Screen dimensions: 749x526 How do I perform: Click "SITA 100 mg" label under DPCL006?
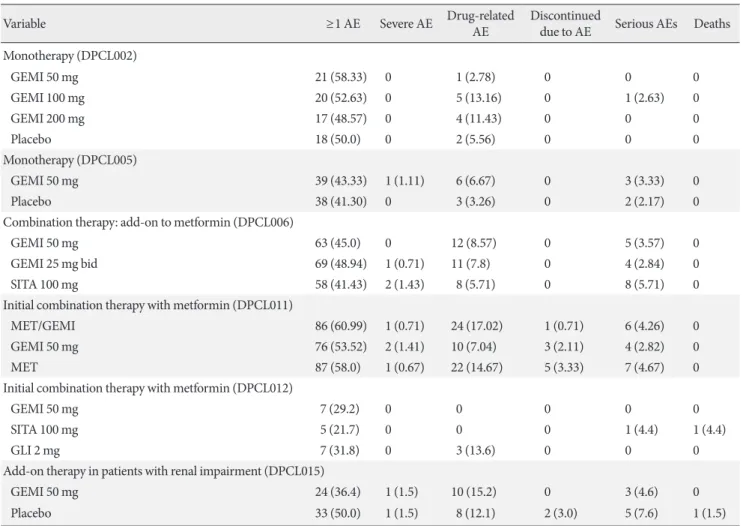[x=44, y=285]
